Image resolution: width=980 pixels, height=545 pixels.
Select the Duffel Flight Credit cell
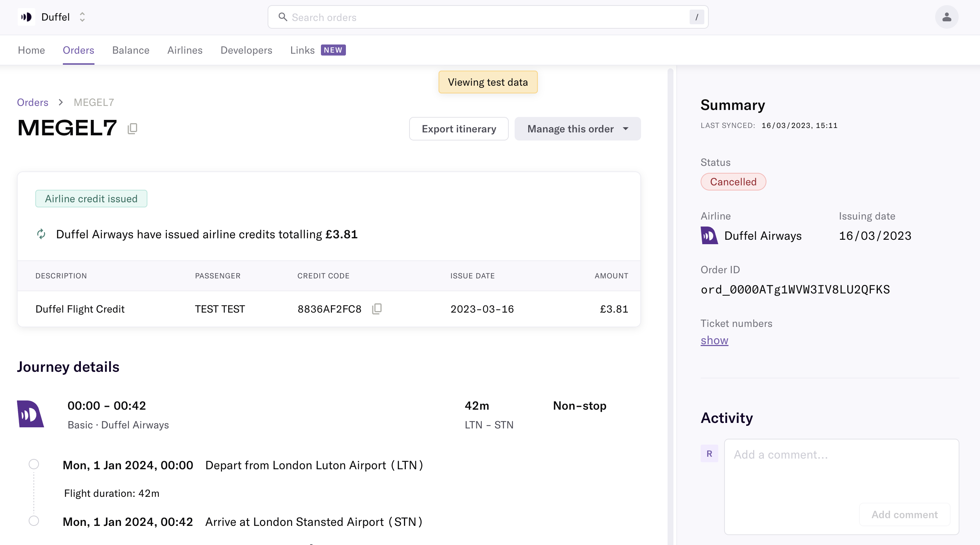pyautogui.click(x=80, y=309)
